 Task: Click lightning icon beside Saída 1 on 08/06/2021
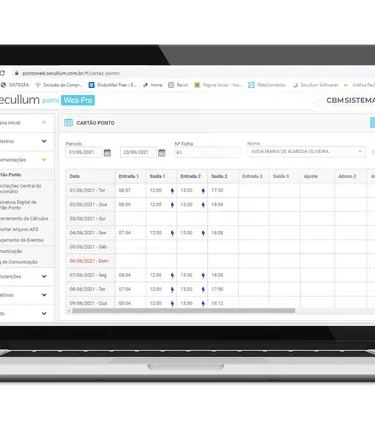(172, 289)
